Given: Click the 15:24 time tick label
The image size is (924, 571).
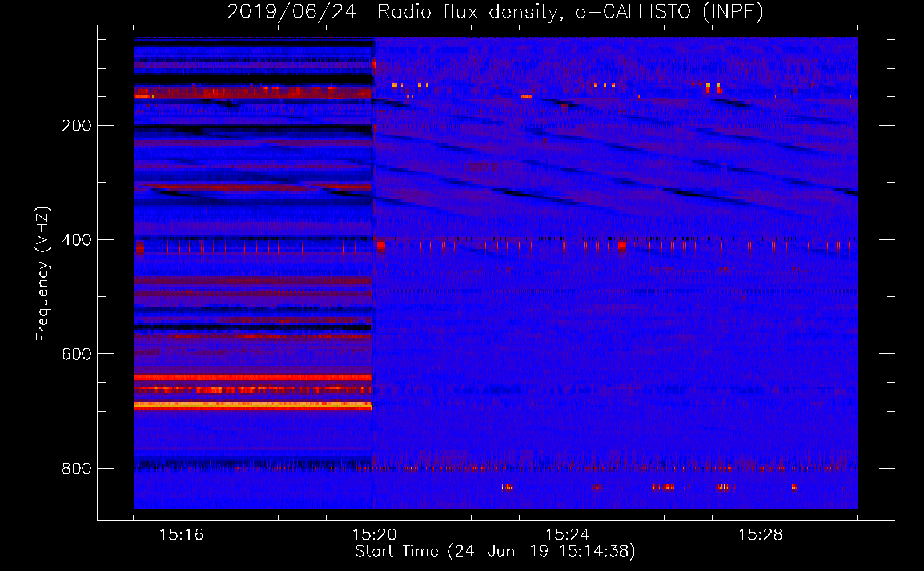Looking at the screenshot, I should tap(568, 535).
